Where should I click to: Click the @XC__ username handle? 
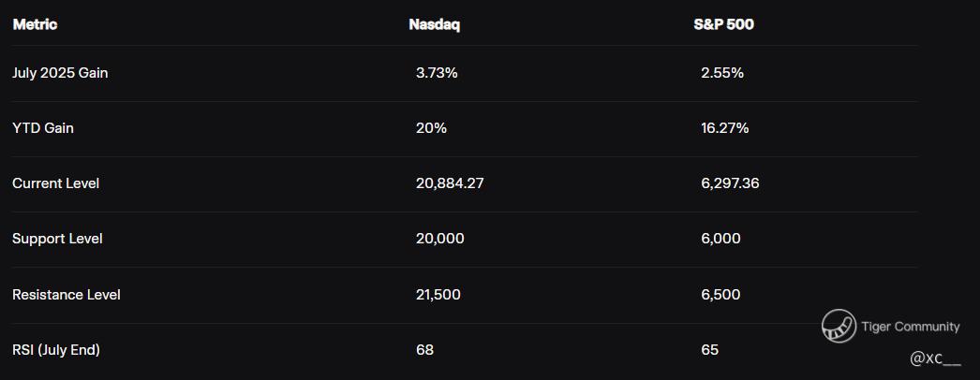936,358
